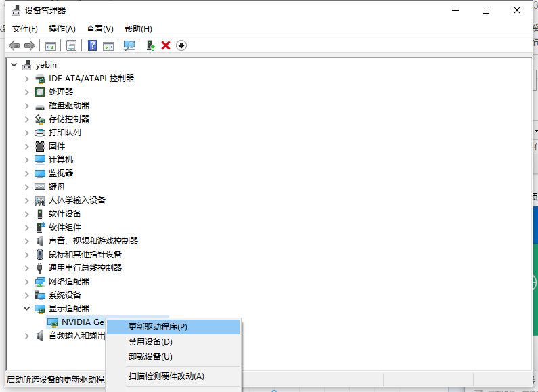This screenshot has width=538, height=392.
Task: Click the back arrow in the toolbar
Action: [14, 45]
